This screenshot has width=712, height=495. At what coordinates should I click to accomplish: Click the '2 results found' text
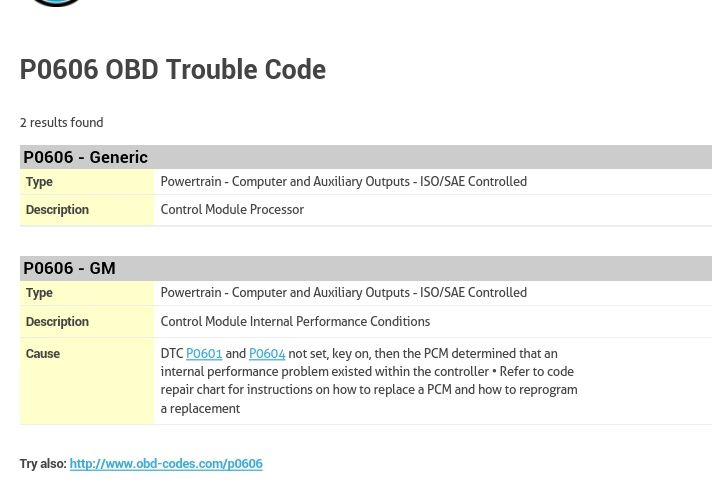click(x=62, y=123)
